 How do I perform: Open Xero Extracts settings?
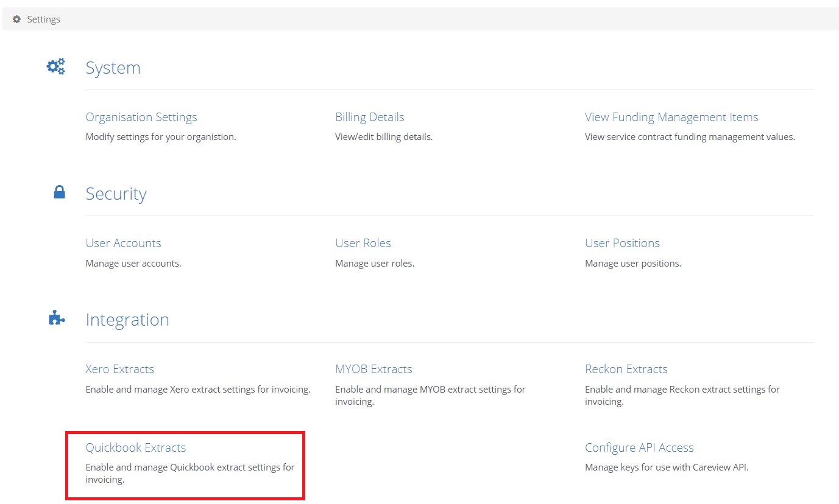[119, 369]
